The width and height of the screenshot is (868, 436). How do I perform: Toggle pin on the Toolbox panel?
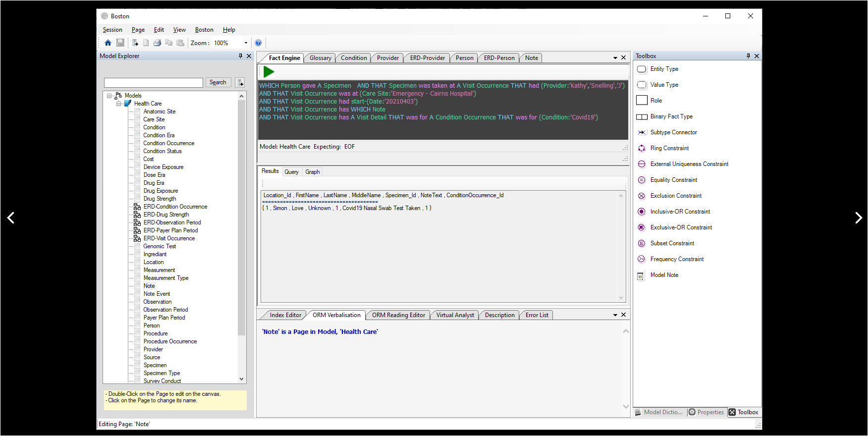pyautogui.click(x=748, y=56)
